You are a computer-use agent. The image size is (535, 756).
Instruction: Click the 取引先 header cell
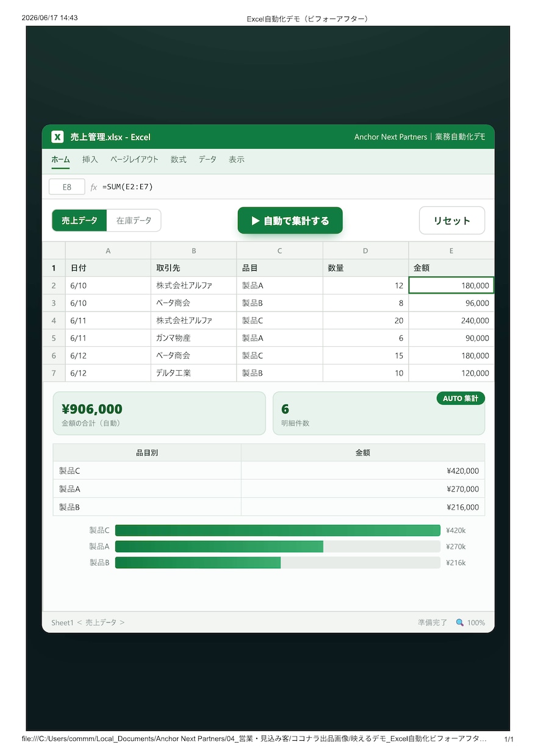tap(194, 268)
